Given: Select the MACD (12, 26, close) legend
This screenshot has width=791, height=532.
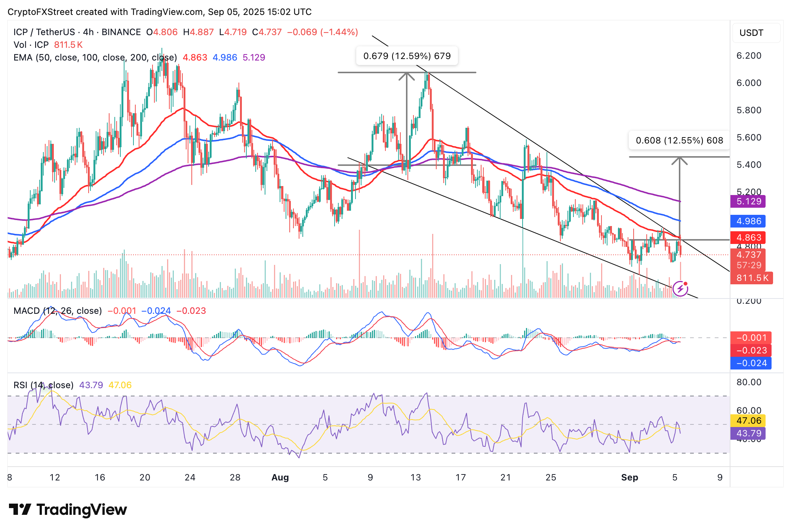Looking at the screenshot, I should click(58, 311).
